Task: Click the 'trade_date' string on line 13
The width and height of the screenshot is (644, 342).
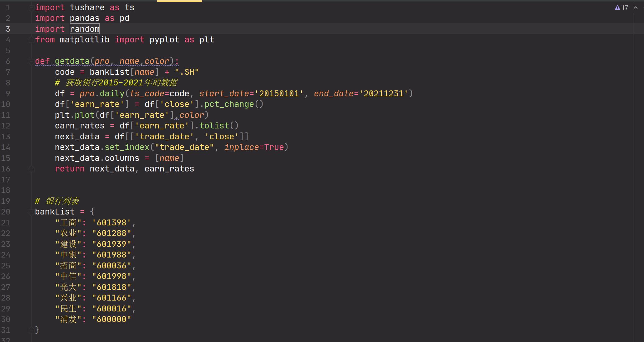Action: (x=164, y=137)
